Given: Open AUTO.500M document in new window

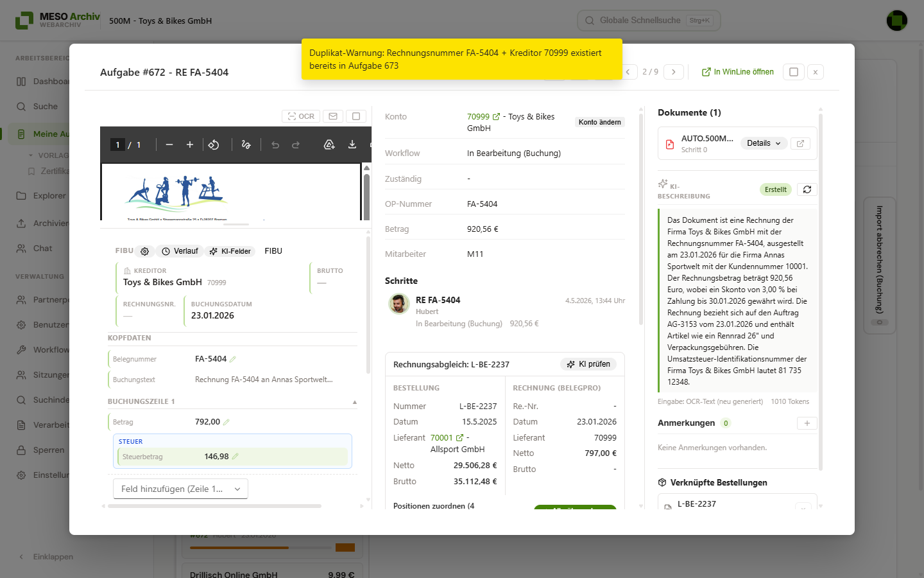Looking at the screenshot, I should click(800, 143).
